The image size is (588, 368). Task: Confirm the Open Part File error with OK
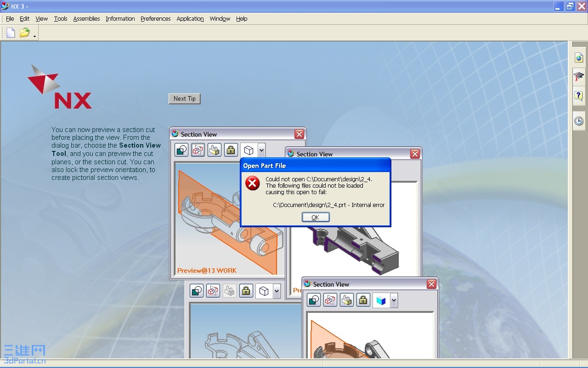(315, 217)
